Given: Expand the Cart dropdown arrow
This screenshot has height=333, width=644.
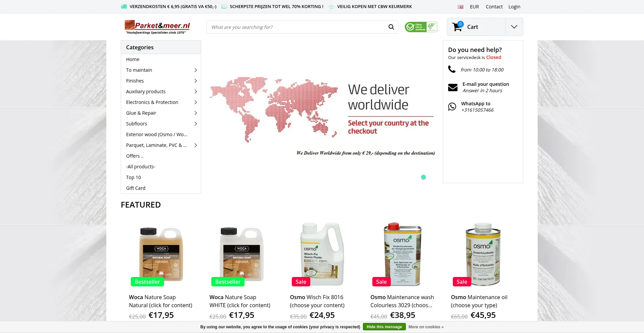Looking at the screenshot, I should pyautogui.click(x=514, y=27).
